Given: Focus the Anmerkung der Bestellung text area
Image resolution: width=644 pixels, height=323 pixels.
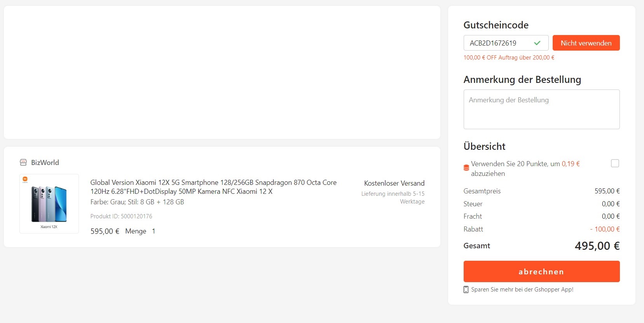Looking at the screenshot, I should click(541, 109).
